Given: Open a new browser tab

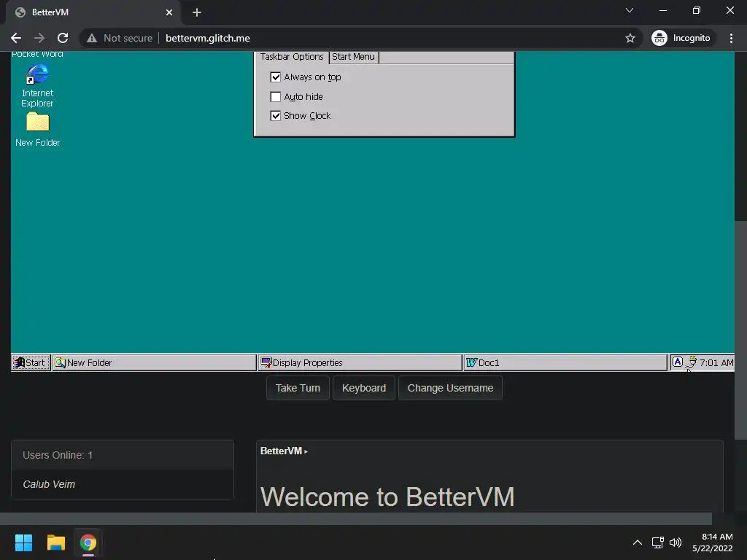Looking at the screenshot, I should 197,12.
